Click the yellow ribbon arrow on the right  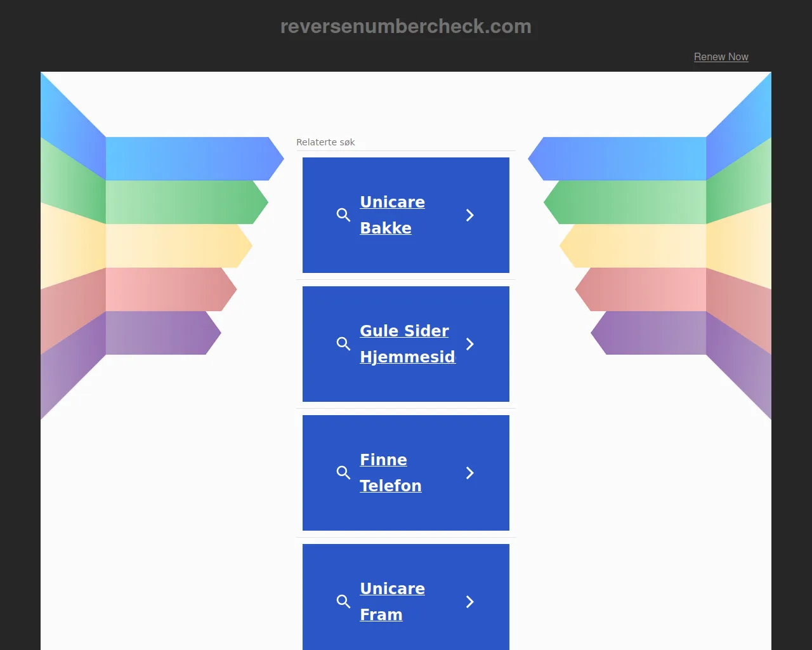(634, 246)
